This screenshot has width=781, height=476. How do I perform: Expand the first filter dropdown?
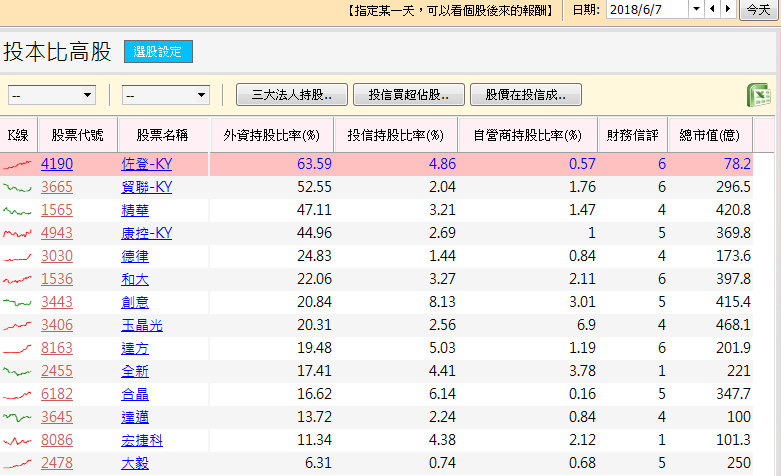(x=52, y=95)
